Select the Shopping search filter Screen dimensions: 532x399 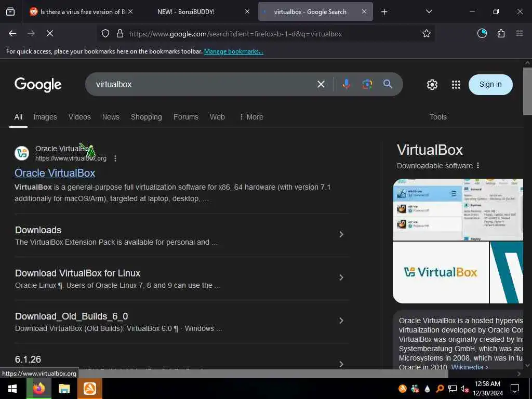pos(146,117)
